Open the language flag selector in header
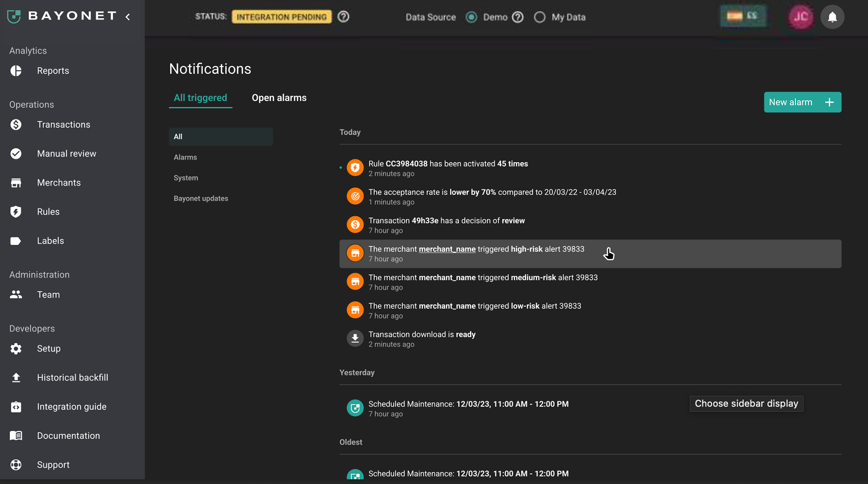The image size is (868, 484). tap(743, 16)
